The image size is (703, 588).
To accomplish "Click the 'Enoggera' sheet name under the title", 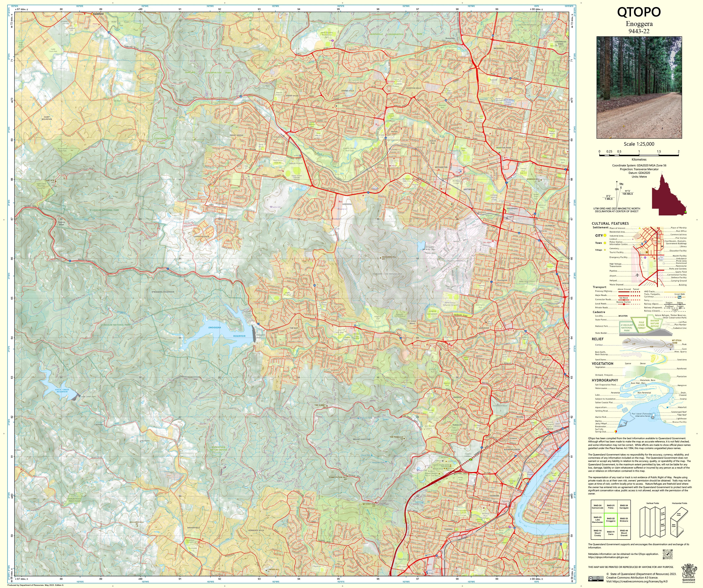I will [x=639, y=24].
